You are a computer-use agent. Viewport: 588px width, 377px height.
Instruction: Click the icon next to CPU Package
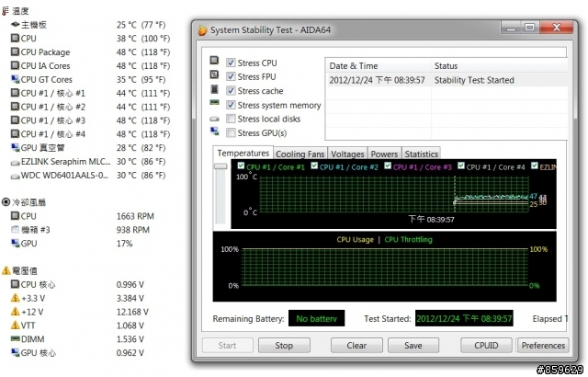point(15,51)
